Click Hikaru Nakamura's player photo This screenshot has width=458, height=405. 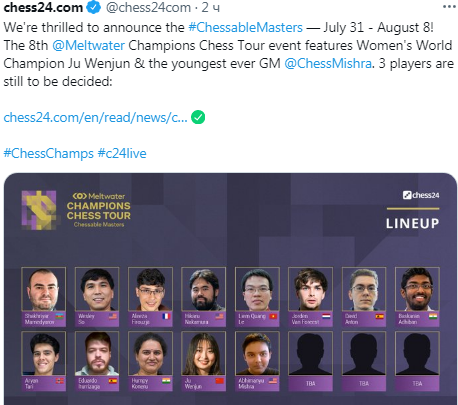click(203, 289)
